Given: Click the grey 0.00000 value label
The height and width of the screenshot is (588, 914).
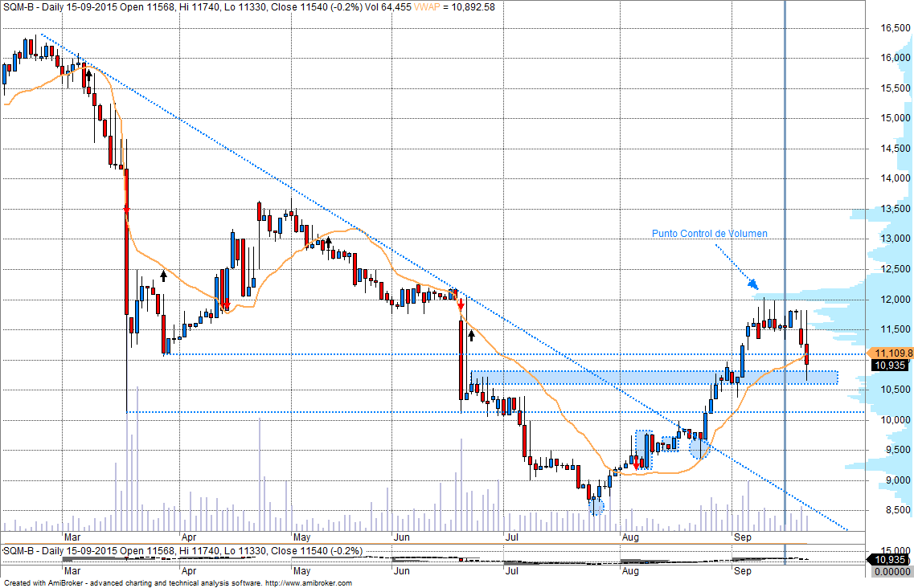Looking at the screenshot, I should [891, 571].
